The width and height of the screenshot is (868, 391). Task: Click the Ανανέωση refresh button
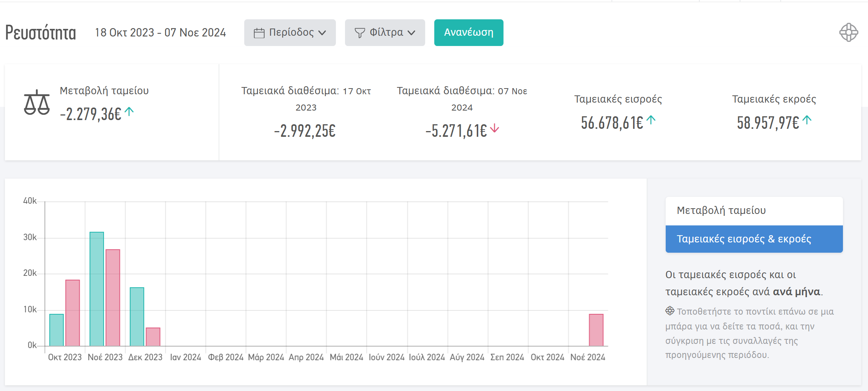coord(468,33)
